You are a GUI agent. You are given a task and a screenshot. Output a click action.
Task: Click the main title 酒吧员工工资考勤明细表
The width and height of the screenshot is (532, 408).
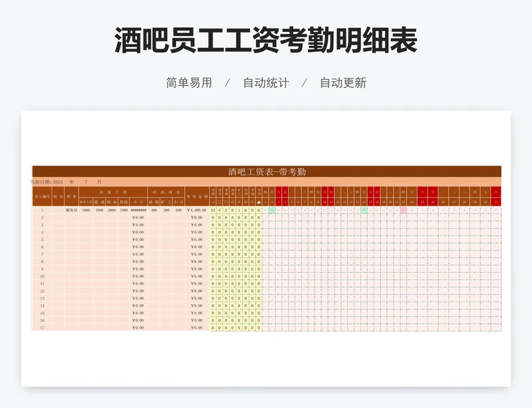(x=265, y=41)
